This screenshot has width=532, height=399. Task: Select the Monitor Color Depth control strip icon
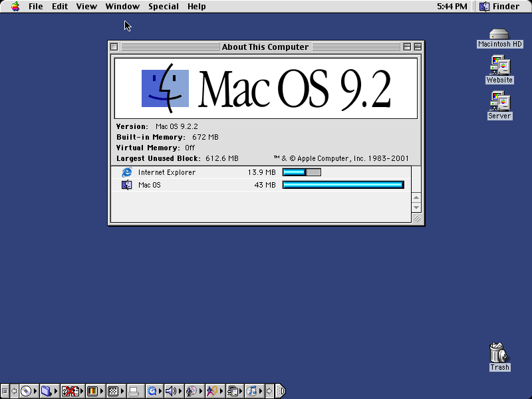click(x=93, y=391)
